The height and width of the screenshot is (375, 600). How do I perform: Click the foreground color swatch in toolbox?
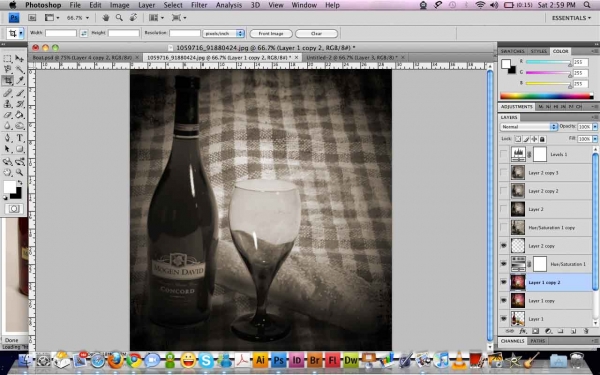tap(9, 187)
